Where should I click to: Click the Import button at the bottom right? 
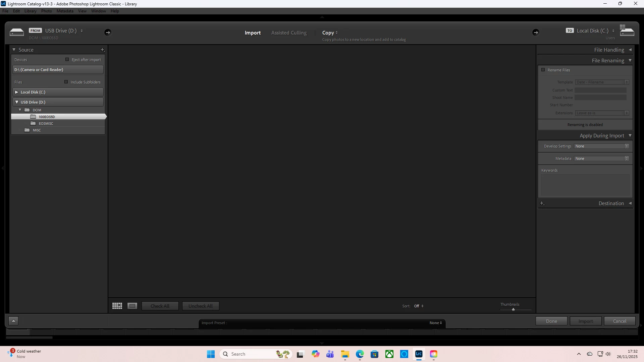pyautogui.click(x=586, y=321)
